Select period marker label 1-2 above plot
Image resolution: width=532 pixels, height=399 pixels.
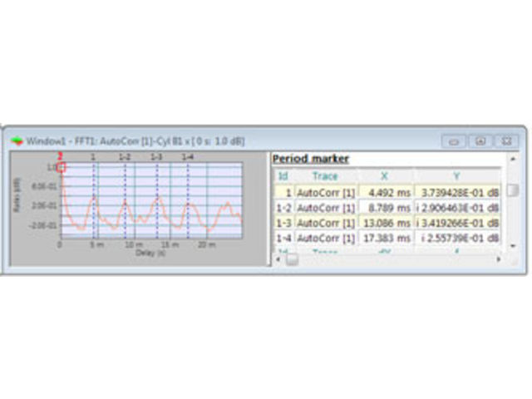125,157
